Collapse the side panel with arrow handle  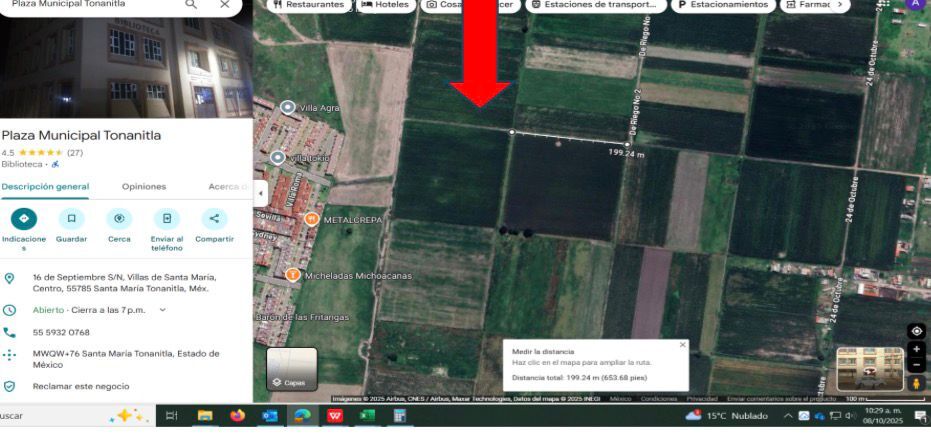click(x=260, y=192)
